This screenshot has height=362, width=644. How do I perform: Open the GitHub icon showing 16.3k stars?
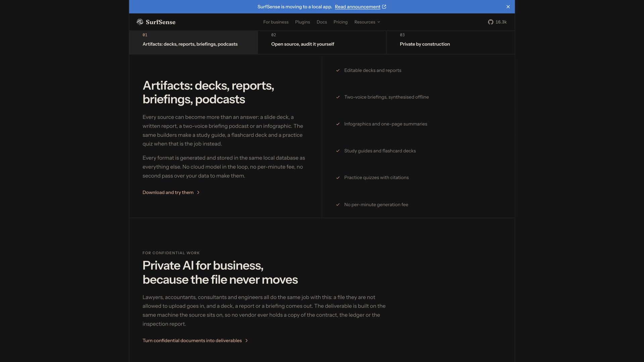490,22
